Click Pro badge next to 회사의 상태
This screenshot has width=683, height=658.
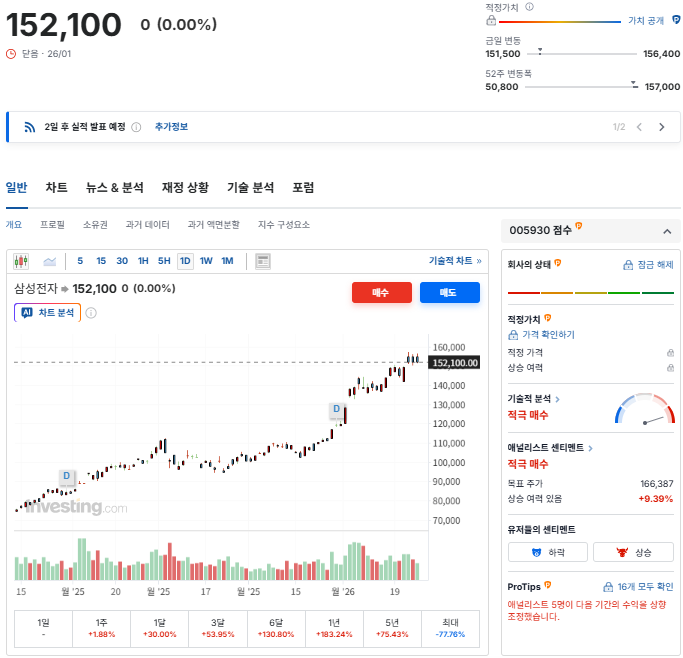(x=558, y=263)
